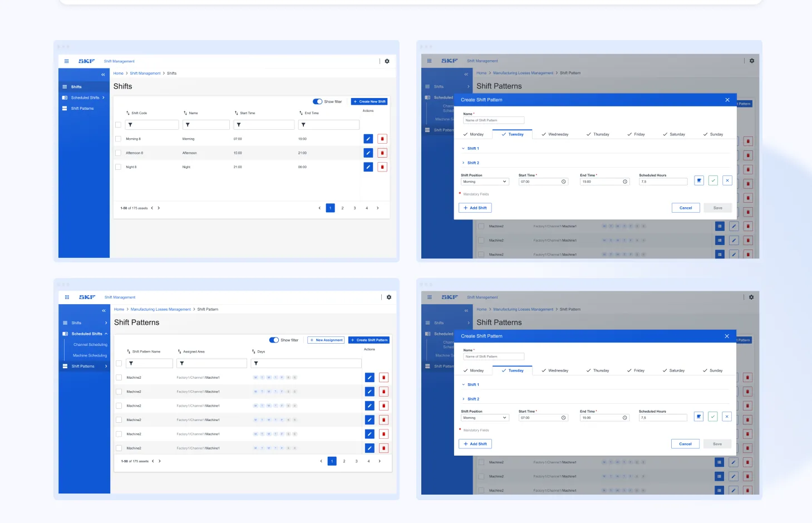This screenshot has height=523, width=812.
Task: Click the SKF logo on the Shifts page
Action: point(86,61)
